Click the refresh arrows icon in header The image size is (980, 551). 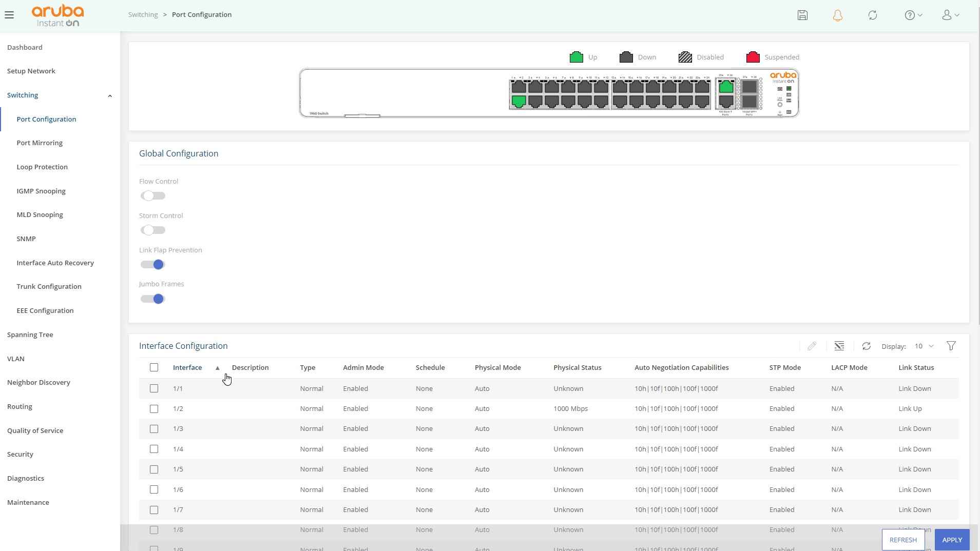coord(872,15)
